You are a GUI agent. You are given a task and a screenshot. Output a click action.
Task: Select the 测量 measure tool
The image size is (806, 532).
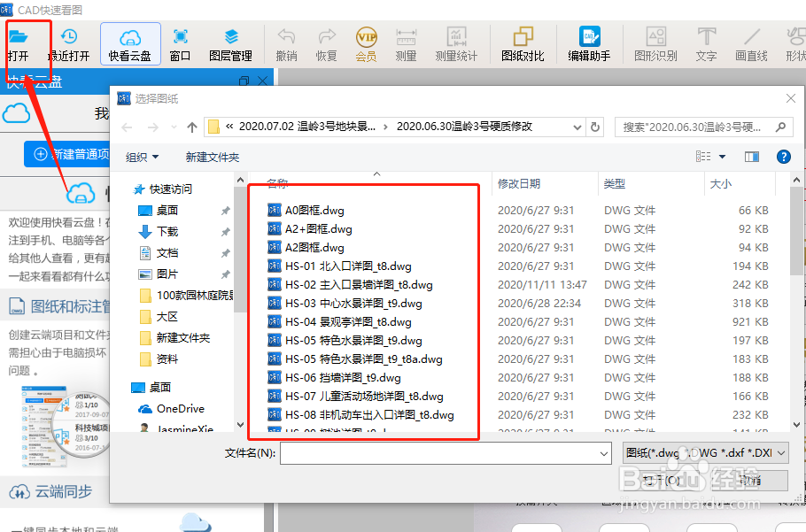click(406, 42)
